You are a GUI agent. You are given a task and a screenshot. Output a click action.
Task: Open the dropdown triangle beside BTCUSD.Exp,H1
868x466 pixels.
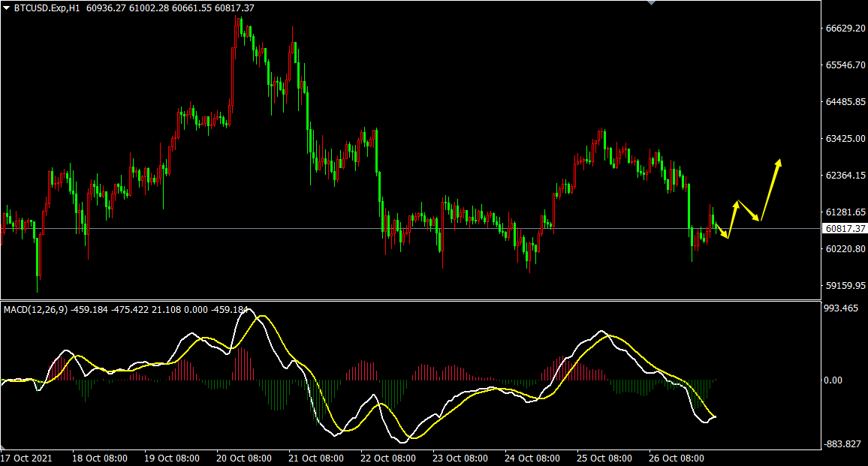pos(7,8)
